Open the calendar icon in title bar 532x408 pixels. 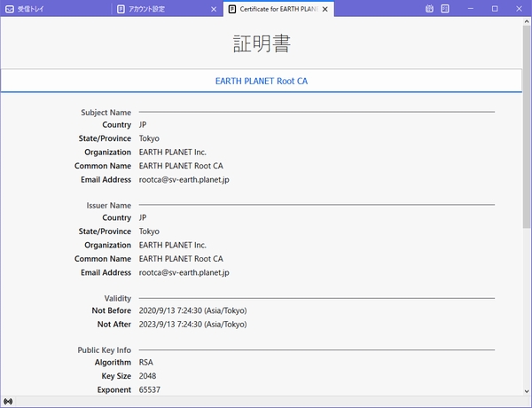(x=429, y=9)
